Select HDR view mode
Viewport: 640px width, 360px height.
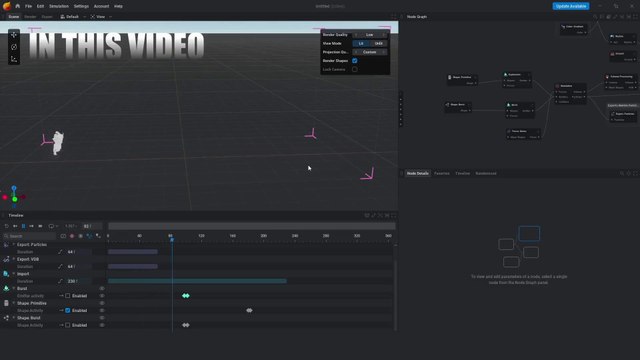378,43
